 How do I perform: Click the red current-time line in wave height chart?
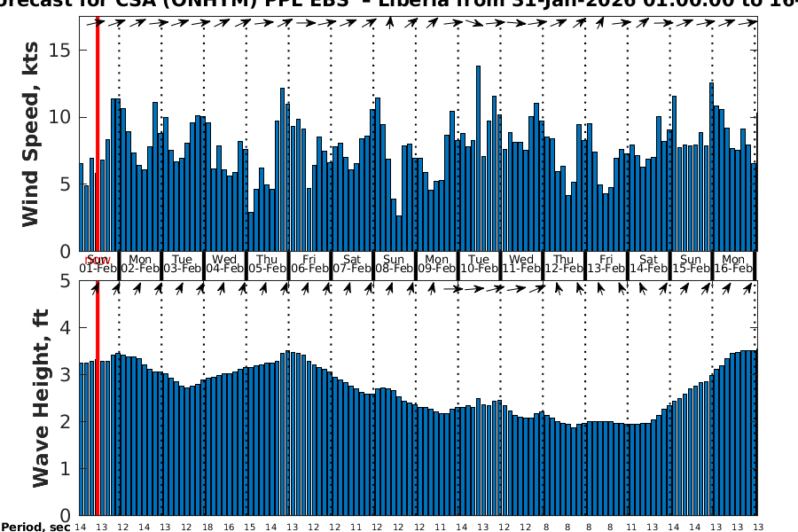(97, 399)
